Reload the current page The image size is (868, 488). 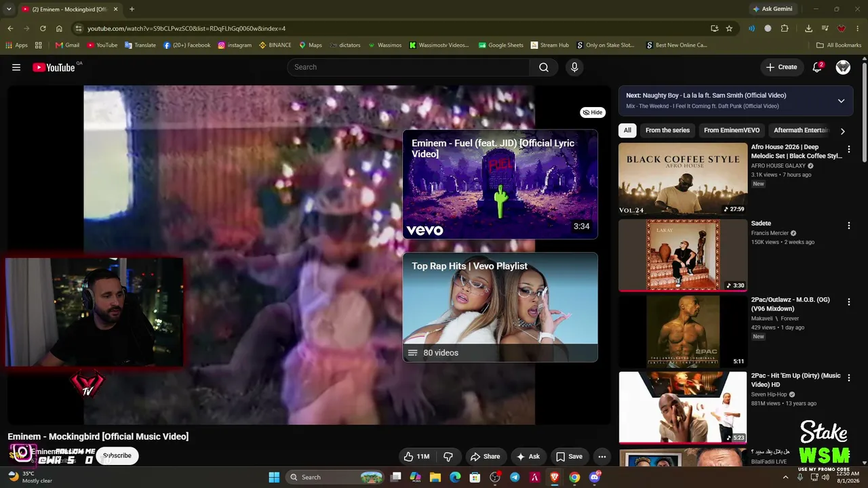(43, 28)
